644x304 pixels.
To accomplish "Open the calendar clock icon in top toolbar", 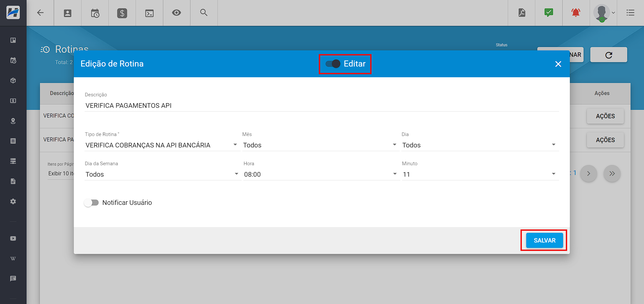I will (x=95, y=13).
